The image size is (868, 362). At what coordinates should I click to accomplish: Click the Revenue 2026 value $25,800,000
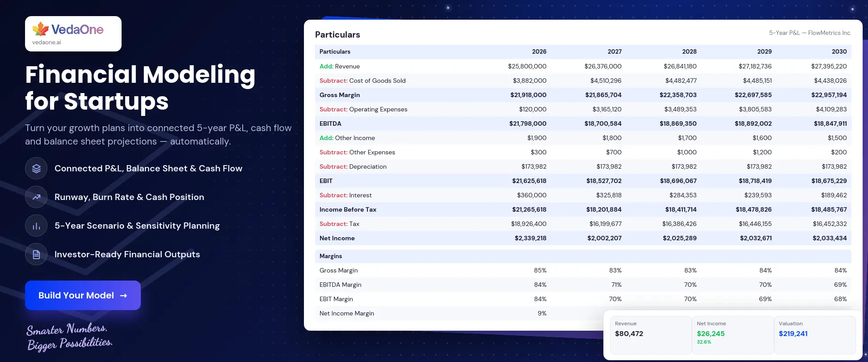click(527, 66)
